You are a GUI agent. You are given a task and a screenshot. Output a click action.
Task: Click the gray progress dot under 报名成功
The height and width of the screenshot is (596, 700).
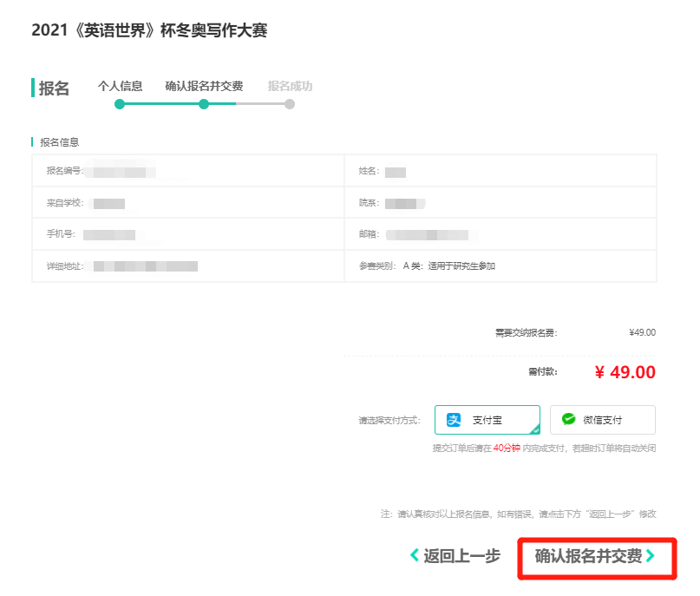[x=290, y=104]
